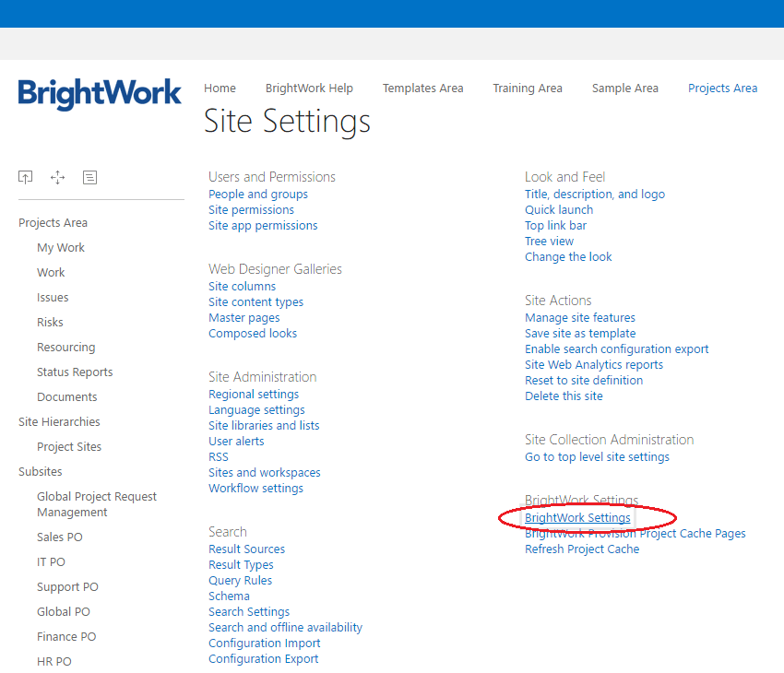Screen dimensions: 784x673
Task: Open Issues in the sidebar
Action: [x=53, y=297]
